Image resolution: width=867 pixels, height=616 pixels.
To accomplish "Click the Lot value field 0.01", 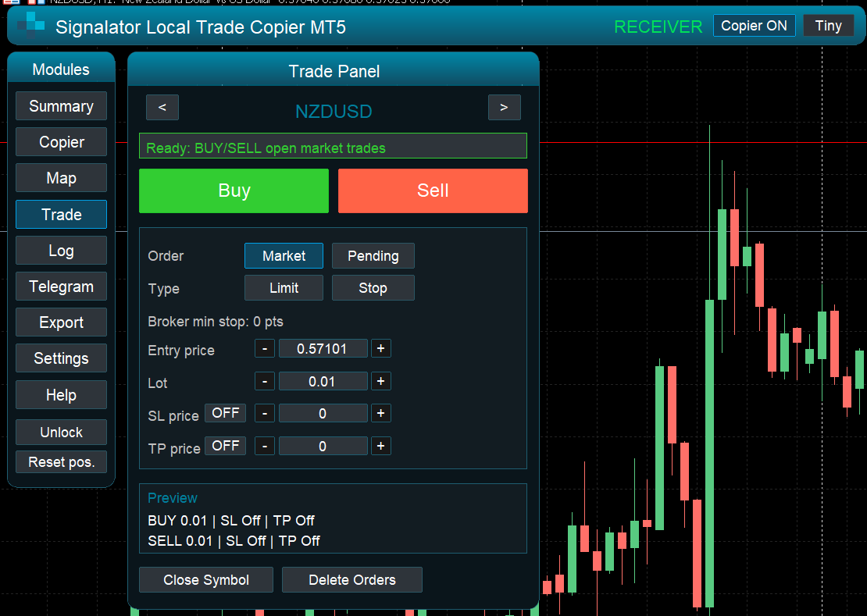I will coord(323,381).
